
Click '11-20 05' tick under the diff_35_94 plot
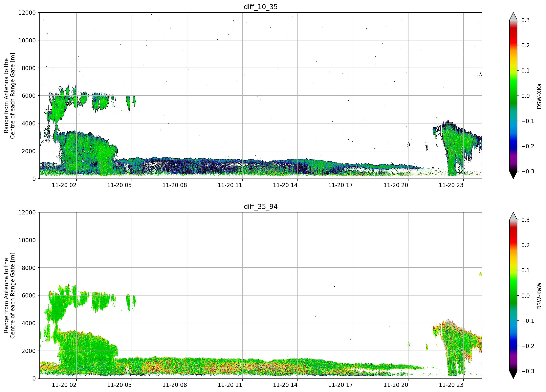point(120,385)
